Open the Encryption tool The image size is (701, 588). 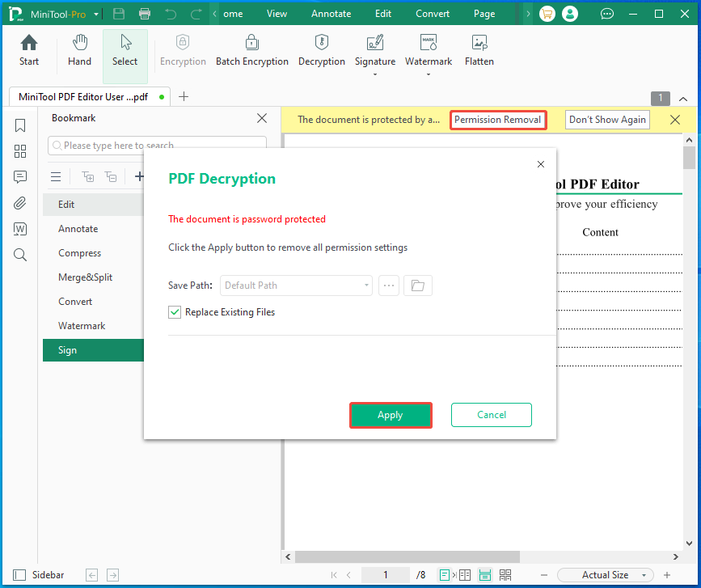183,50
